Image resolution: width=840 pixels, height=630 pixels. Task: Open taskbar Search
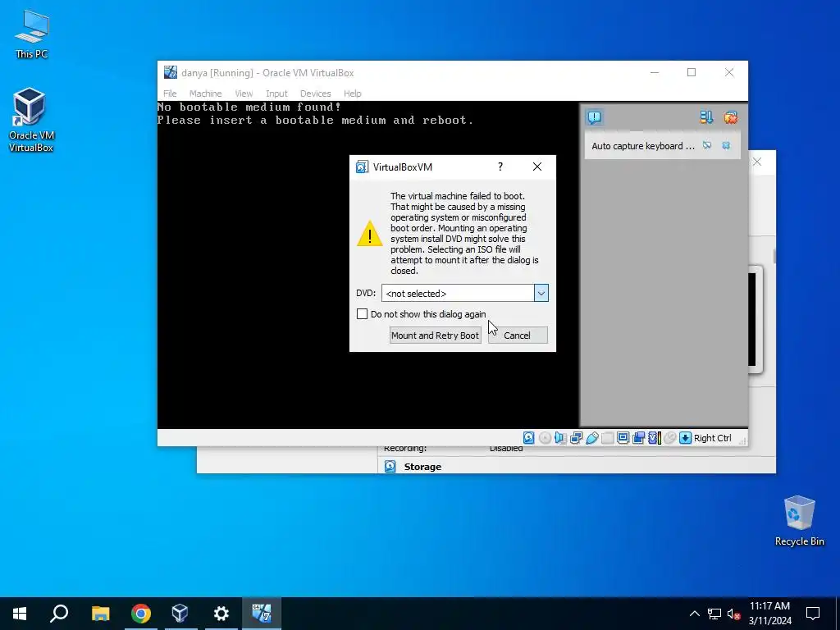(x=59, y=614)
